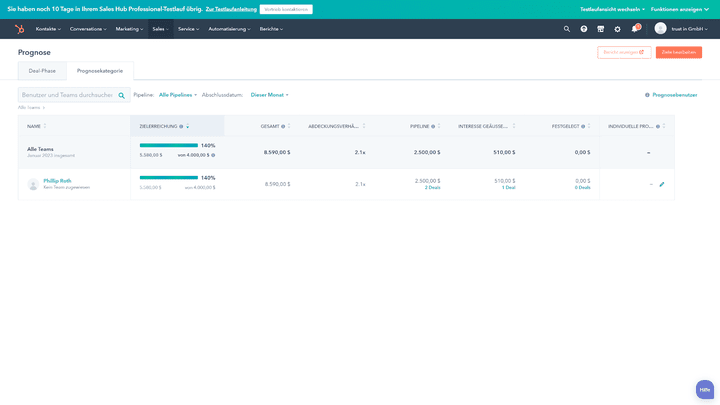Open notifications bell icon

point(634,29)
